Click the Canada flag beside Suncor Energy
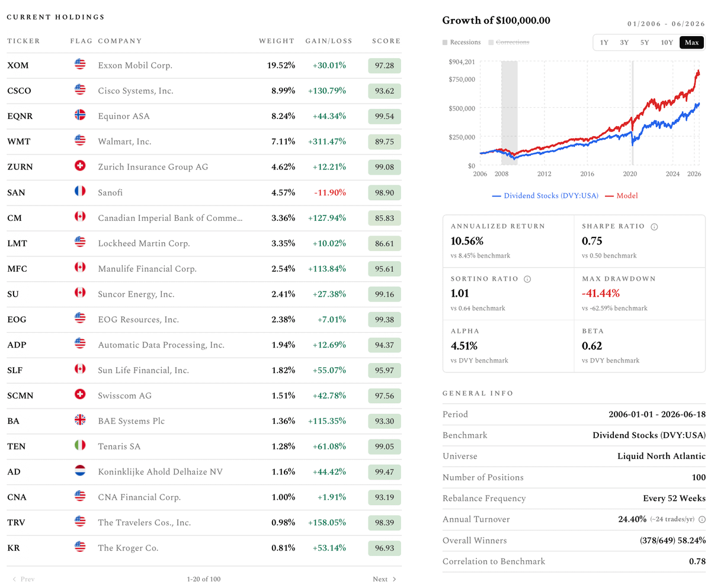 coord(80,294)
